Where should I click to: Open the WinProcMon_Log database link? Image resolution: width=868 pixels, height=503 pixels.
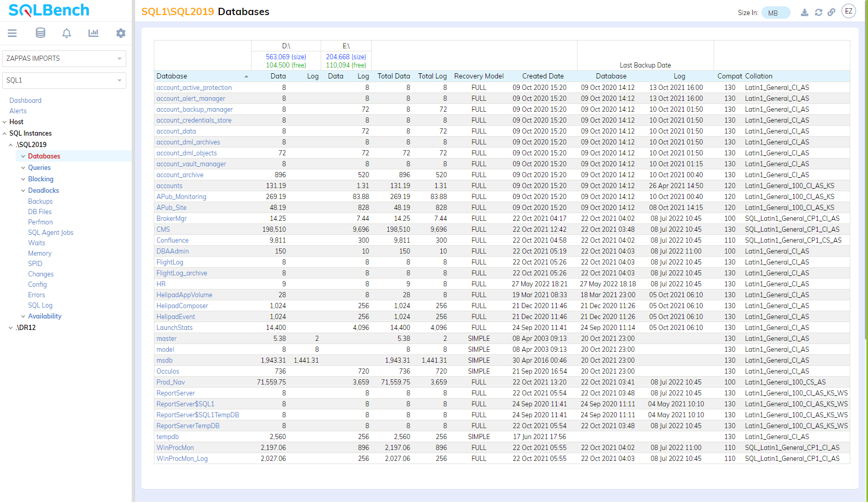click(182, 458)
